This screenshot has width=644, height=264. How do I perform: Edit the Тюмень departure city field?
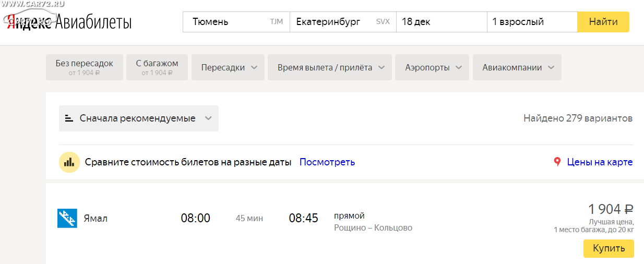(x=236, y=22)
